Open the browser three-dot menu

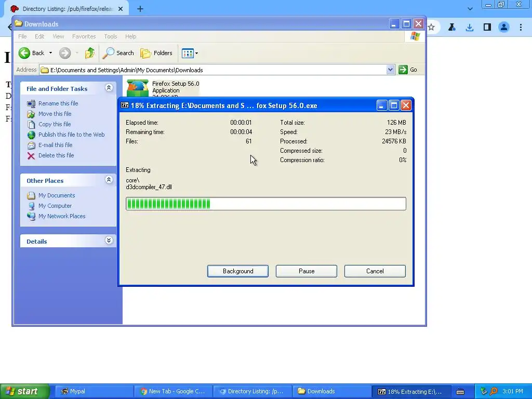click(521, 27)
